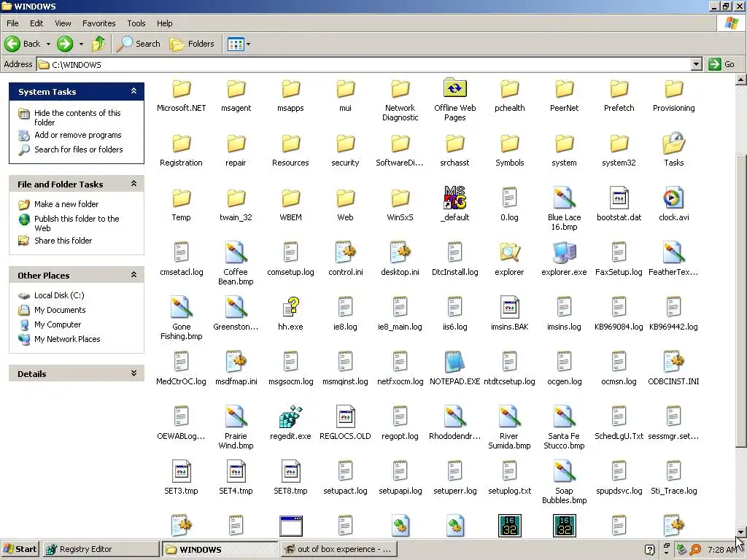Click Make a new folder link
This screenshot has width=747, height=560.
pos(66,204)
